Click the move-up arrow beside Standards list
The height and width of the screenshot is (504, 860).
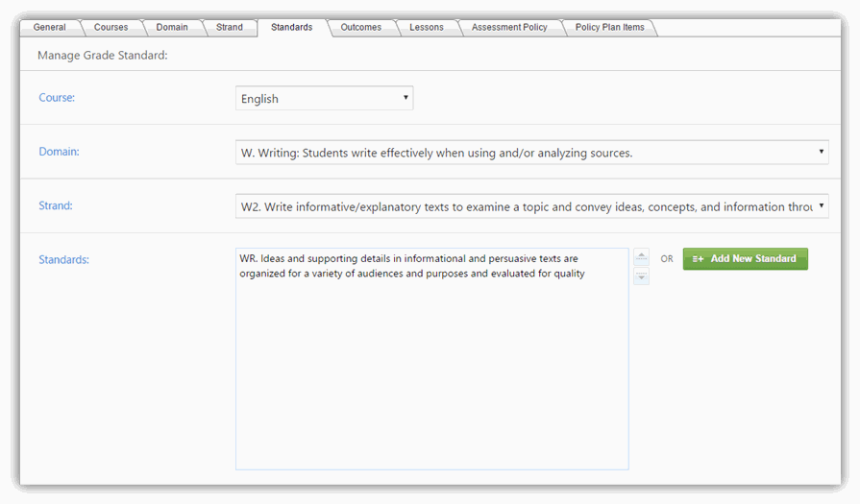point(642,257)
